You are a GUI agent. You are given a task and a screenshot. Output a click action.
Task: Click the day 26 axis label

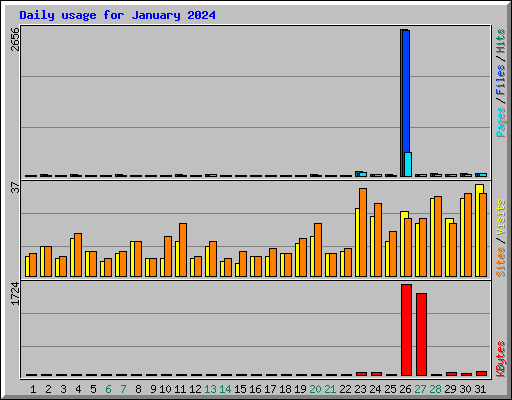405,389
